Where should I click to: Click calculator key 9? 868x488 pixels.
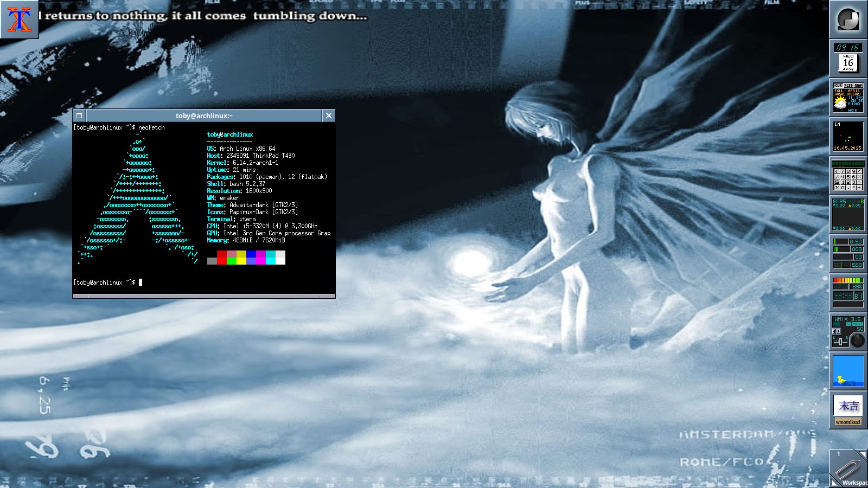[854, 171]
